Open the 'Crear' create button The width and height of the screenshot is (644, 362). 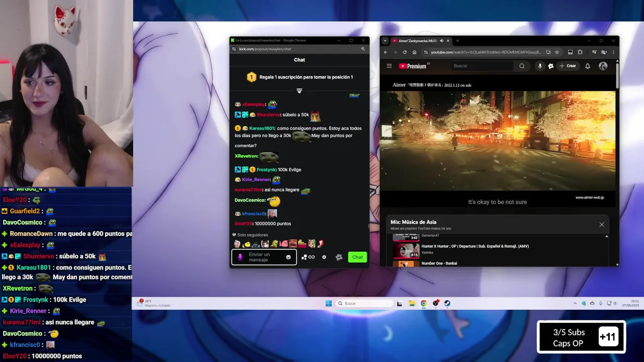point(568,66)
